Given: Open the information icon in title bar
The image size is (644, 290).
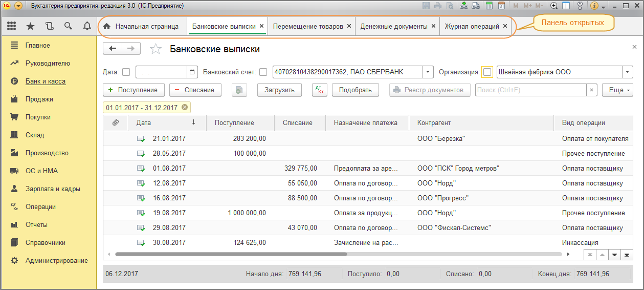Looking at the screenshot, I should click(594, 6).
